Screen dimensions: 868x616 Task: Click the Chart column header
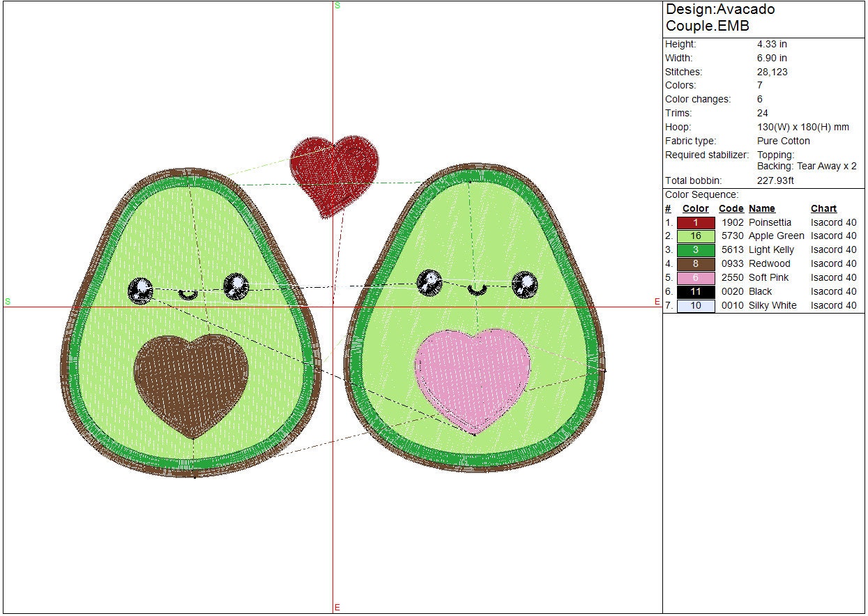coord(823,208)
